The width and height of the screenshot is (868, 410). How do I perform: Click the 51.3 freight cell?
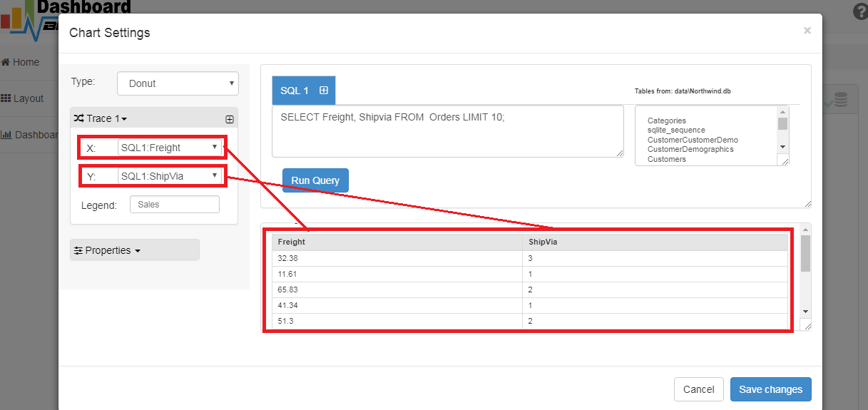397,321
